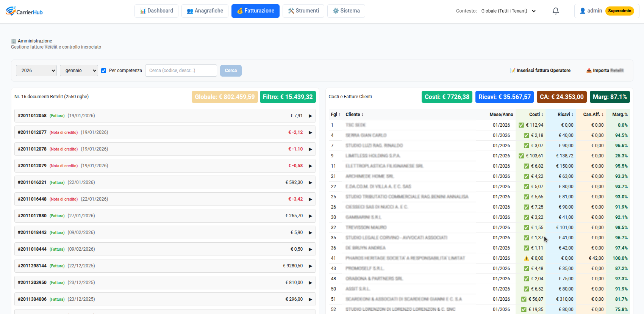Click check icon next to € 3,22
The height and width of the screenshot is (314, 644).
(x=526, y=217)
